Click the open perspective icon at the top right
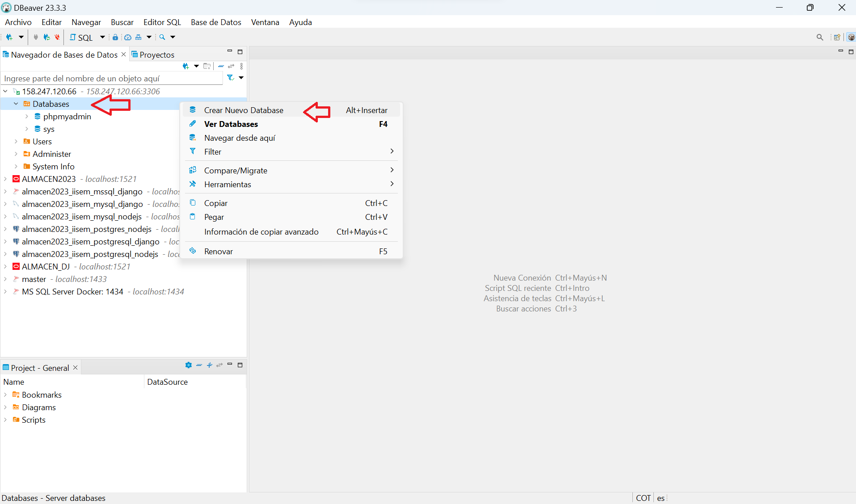The width and height of the screenshot is (856, 504). pyautogui.click(x=837, y=38)
